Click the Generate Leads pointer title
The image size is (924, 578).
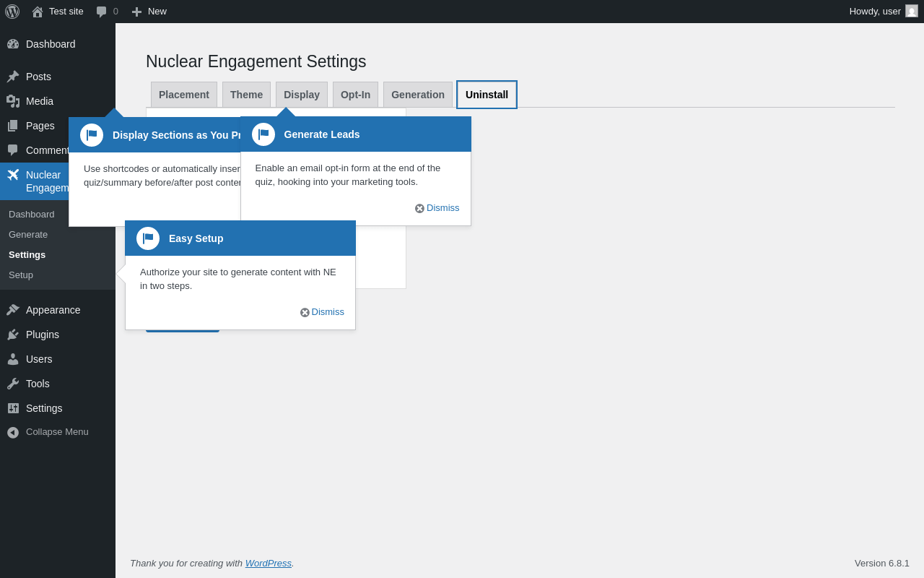(x=322, y=134)
